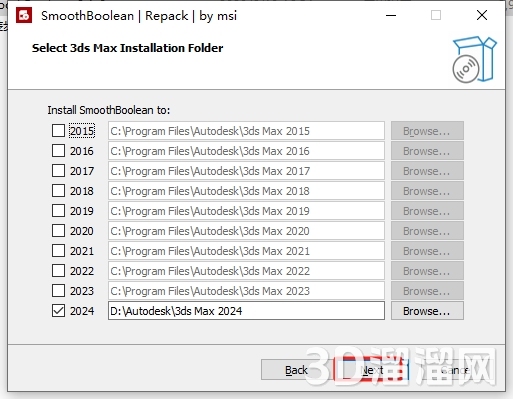Click Browse button for 2018 row

[427, 191]
